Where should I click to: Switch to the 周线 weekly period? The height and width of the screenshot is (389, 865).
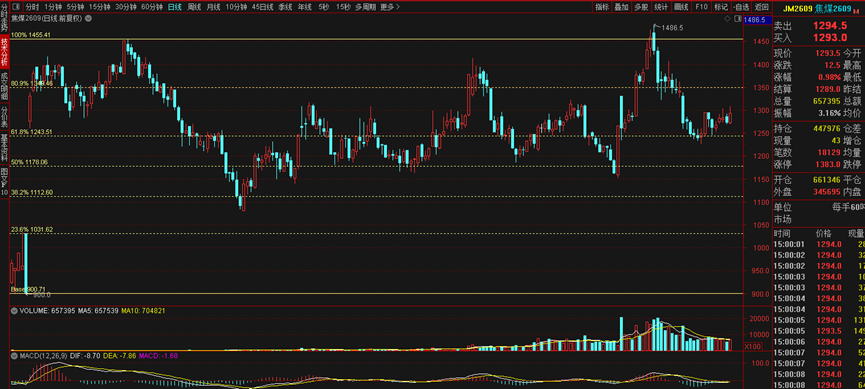194,7
